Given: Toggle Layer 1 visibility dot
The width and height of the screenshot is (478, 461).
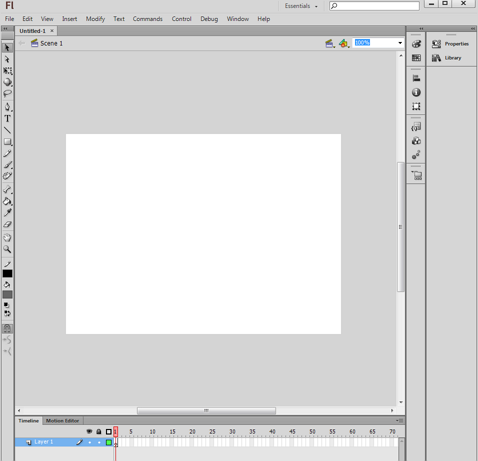Looking at the screenshot, I should click(90, 442).
